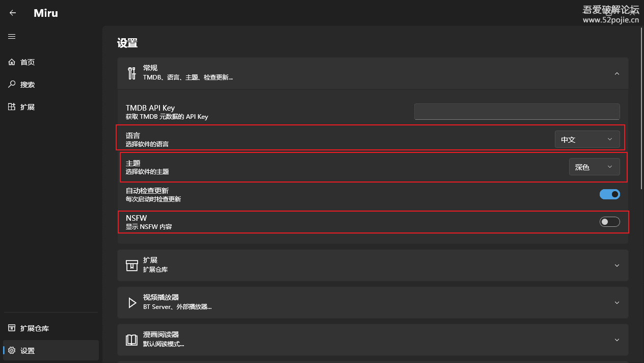Image resolution: width=644 pixels, height=363 pixels.
Task: Click the 选择软件的主题 description
Action: (147, 172)
